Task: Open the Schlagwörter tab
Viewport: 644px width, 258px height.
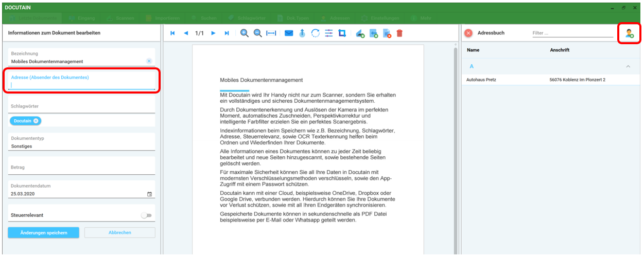Action: click(247, 18)
